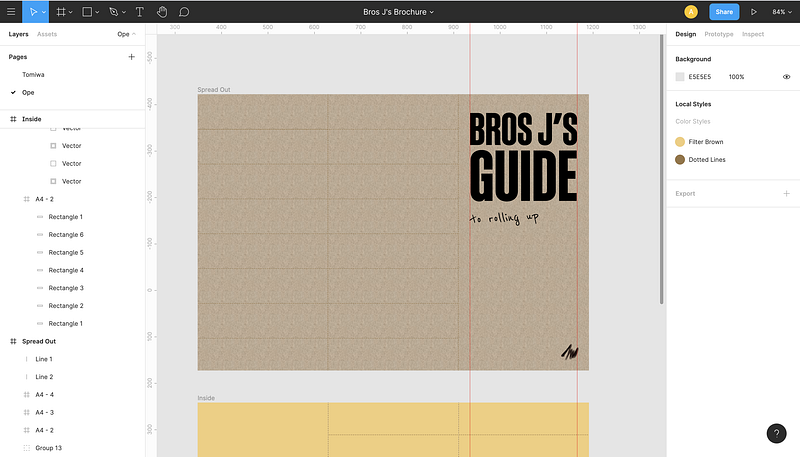The width and height of the screenshot is (800, 457).
Task: Open the Bros J's Brochure title dropdown
Action: tap(399, 12)
